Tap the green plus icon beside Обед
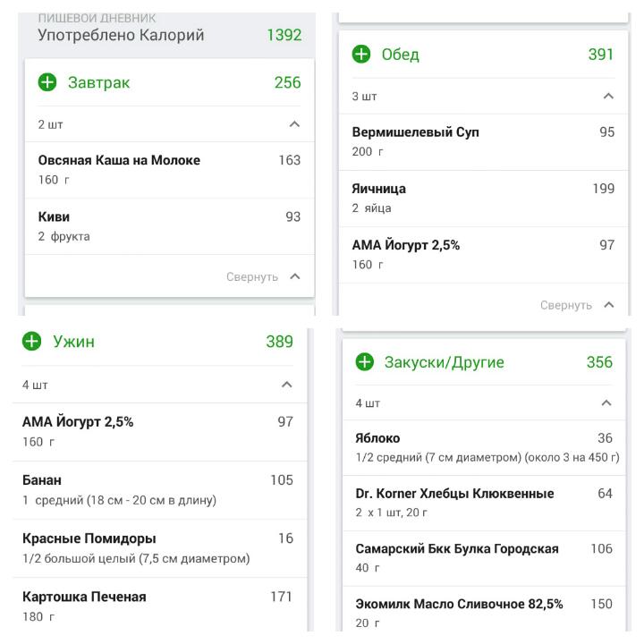Image resolution: width=644 pixels, height=644 pixels. (361, 55)
